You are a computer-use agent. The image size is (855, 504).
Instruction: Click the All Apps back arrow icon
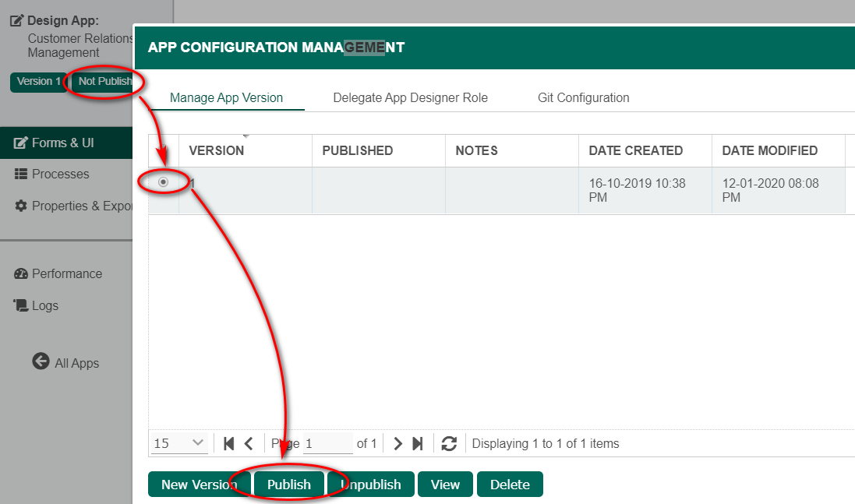tap(41, 361)
